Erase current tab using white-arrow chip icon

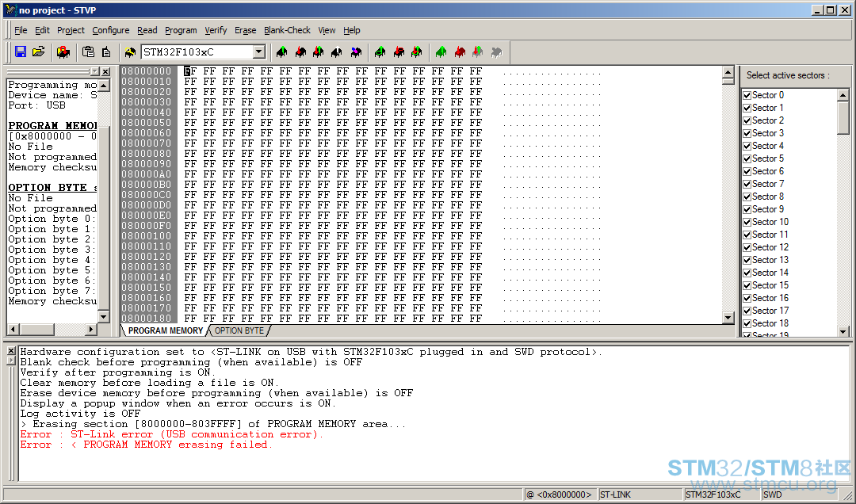tap(337, 52)
